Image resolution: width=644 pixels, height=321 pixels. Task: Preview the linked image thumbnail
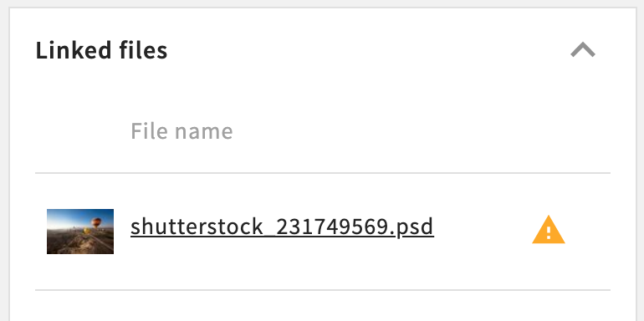click(80, 231)
